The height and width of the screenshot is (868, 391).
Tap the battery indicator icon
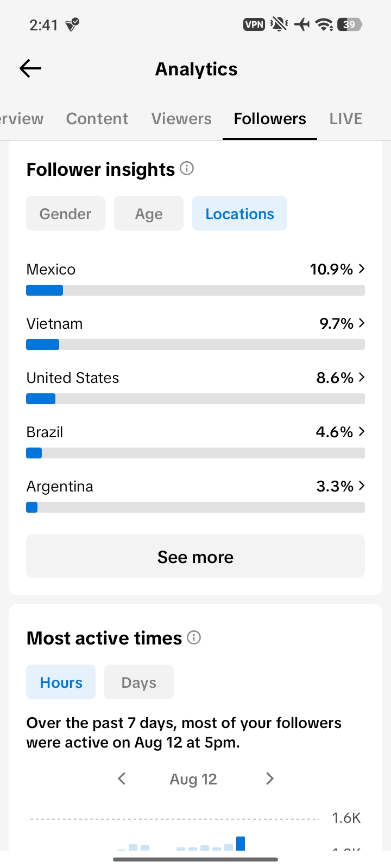[x=350, y=24]
